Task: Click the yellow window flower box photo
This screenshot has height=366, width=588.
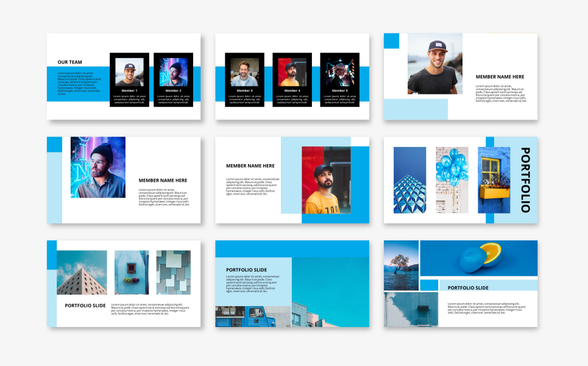Action: click(494, 180)
